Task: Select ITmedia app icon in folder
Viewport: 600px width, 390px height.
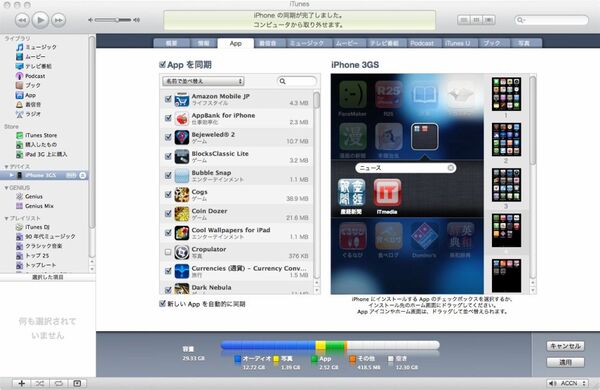Action: coord(387,193)
